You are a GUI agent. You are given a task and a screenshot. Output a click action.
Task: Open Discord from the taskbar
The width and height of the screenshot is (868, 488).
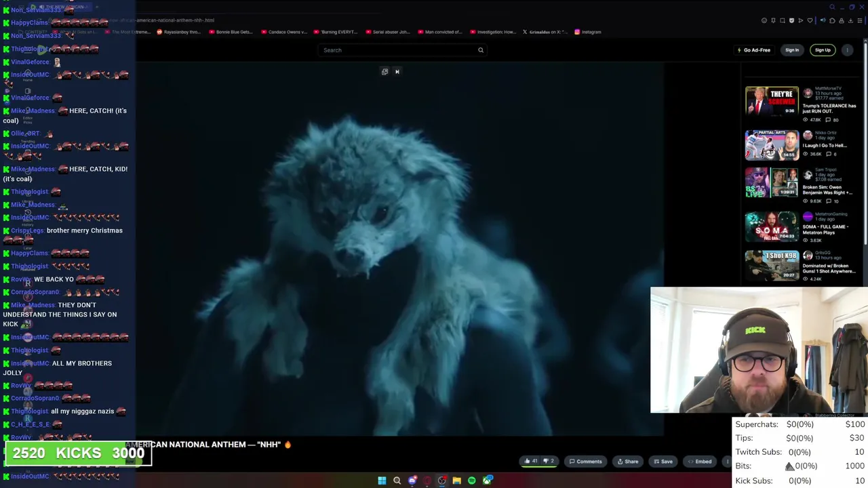[412, 481]
